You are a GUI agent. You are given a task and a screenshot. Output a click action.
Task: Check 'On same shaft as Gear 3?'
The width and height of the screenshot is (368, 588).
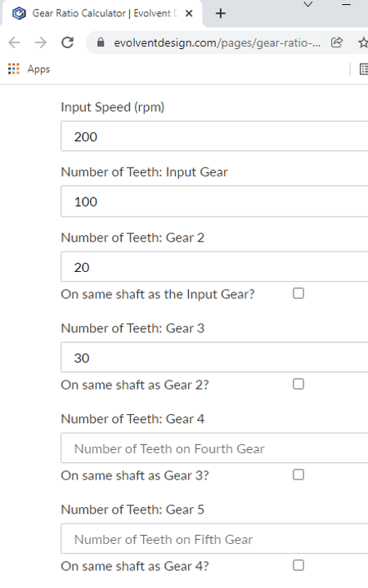coord(298,474)
